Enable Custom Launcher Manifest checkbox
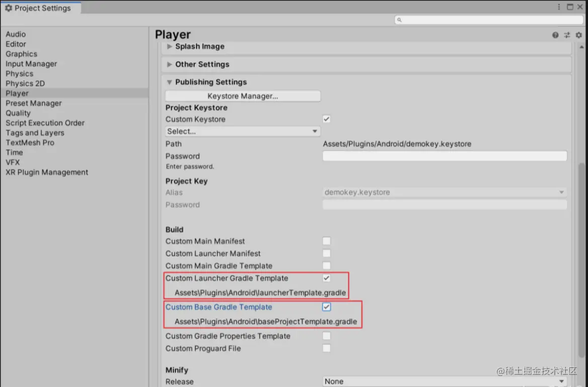 click(x=327, y=253)
